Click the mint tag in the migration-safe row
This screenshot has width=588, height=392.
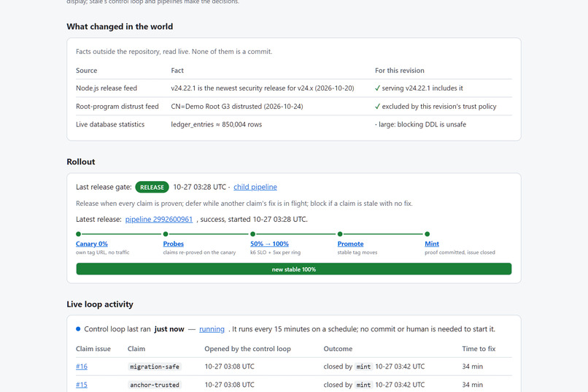(x=363, y=366)
